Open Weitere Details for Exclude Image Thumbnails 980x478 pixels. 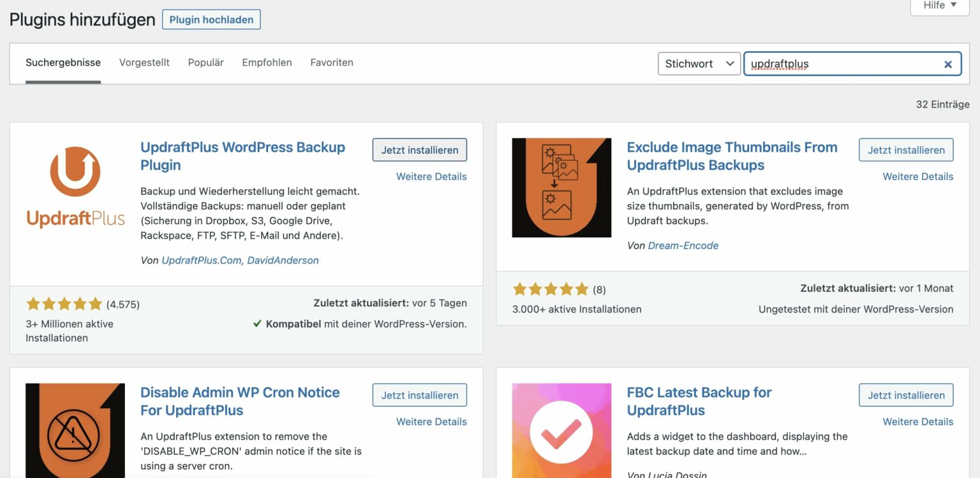[917, 176]
